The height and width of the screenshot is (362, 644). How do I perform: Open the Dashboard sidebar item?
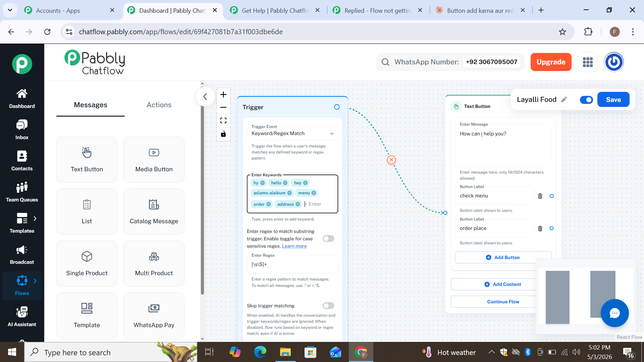pyautogui.click(x=22, y=99)
